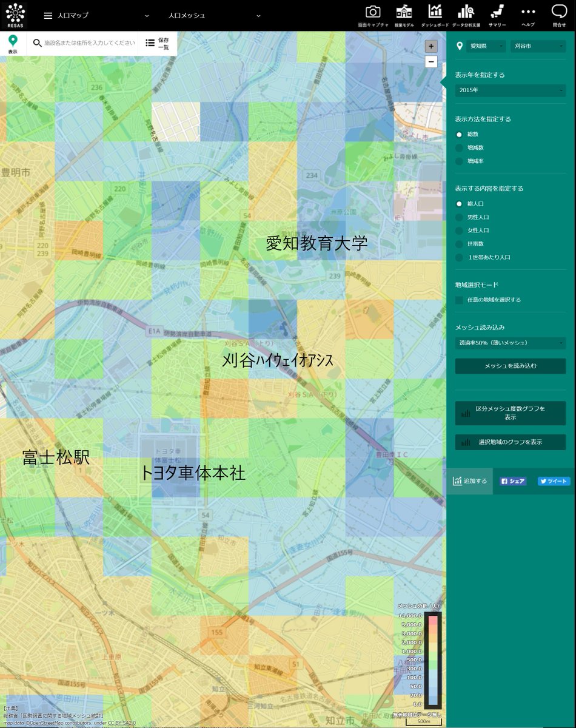Screen dimensions: 576x728
Task: Enable 任意の地域を選択する checkbox
Action: [x=459, y=300]
